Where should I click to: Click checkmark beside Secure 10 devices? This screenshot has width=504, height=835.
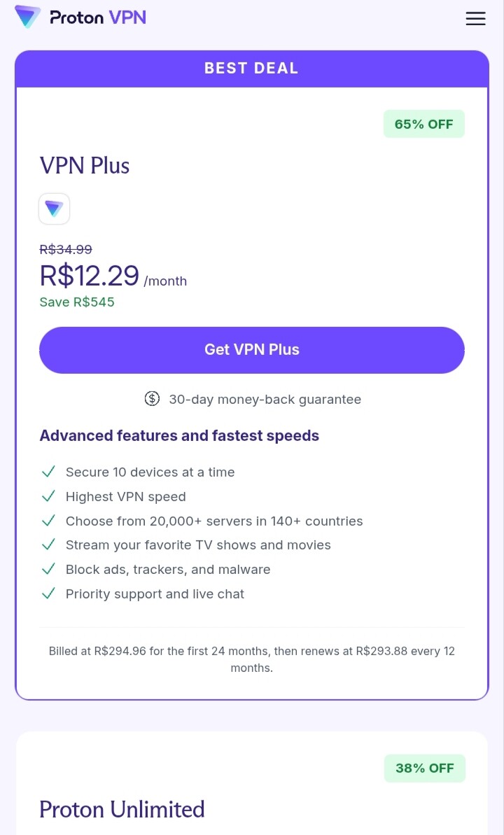48,472
